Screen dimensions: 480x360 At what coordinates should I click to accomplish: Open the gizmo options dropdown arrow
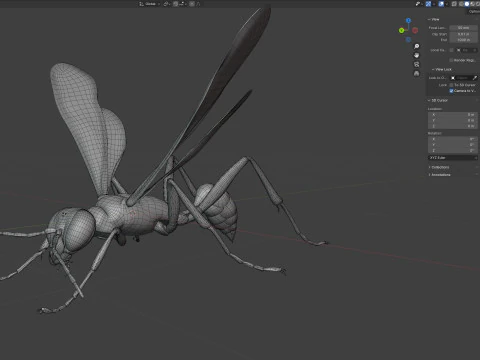click(434, 4)
